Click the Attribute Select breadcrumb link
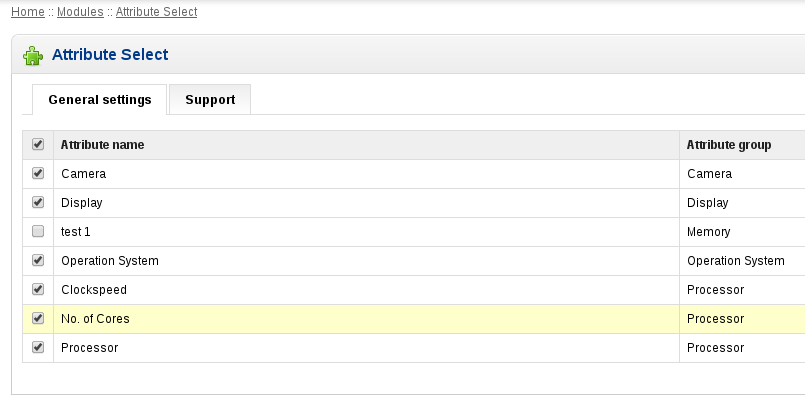The height and width of the screenshot is (409, 805). click(x=157, y=12)
